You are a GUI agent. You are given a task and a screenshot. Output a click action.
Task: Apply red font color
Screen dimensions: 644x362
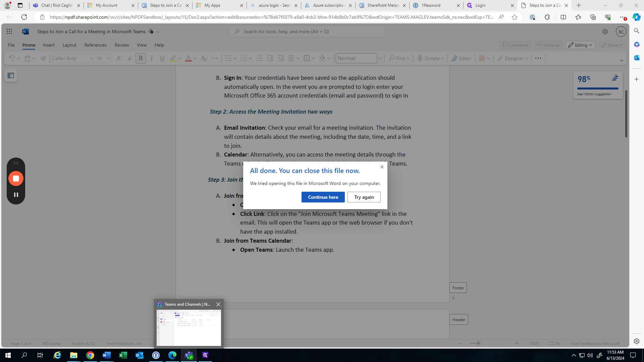click(x=188, y=58)
